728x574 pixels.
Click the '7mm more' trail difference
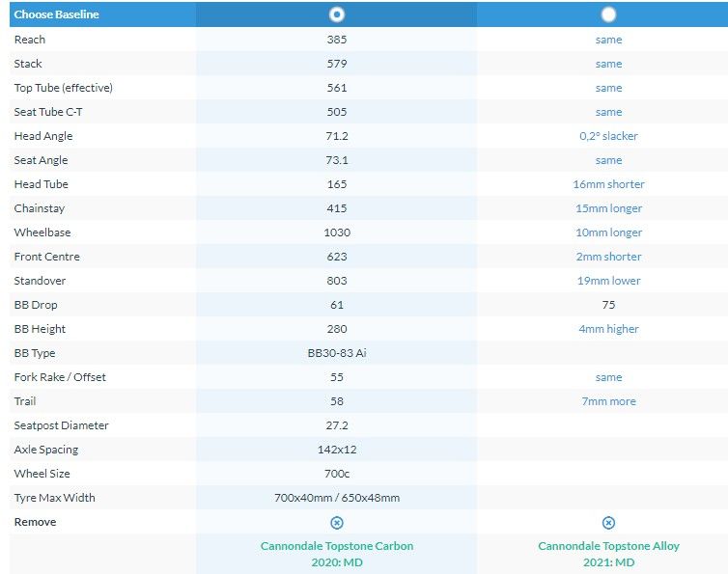point(608,401)
